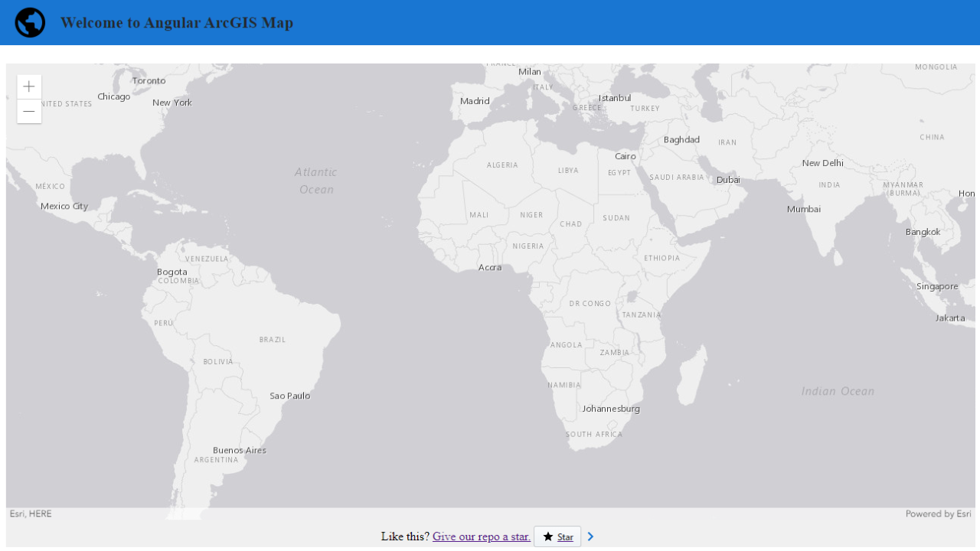Click the CHINA country label

coord(933,138)
